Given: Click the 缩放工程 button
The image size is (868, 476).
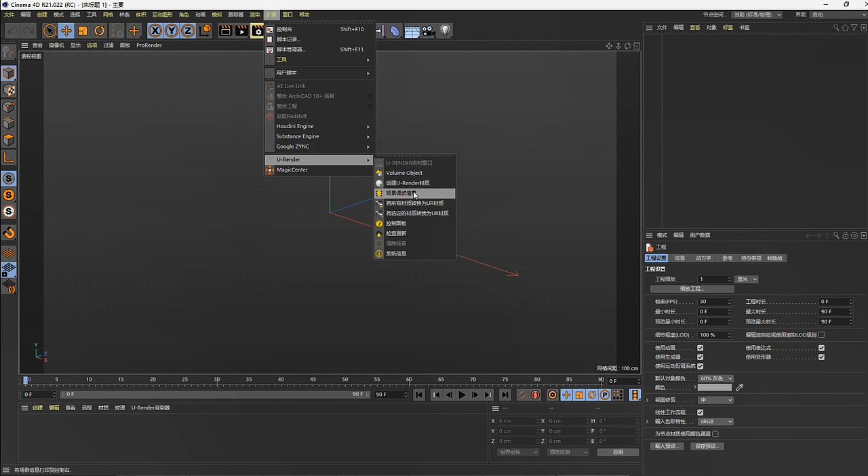Looking at the screenshot, I should (691, 289).
